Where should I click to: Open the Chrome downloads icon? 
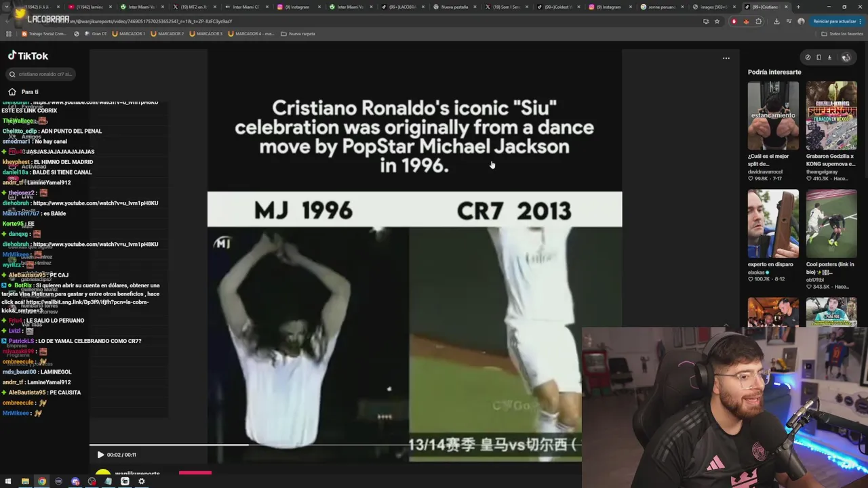coord(776,21)
